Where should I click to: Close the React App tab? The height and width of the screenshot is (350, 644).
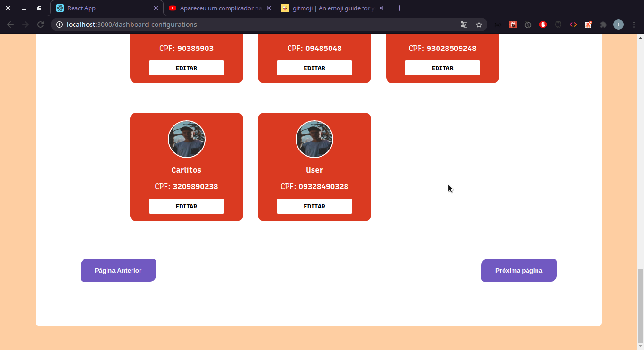tap(156, 8)
